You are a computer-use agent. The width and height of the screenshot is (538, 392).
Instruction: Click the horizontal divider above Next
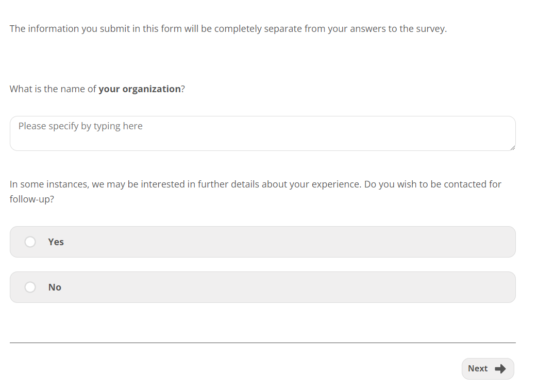(262, 343)
